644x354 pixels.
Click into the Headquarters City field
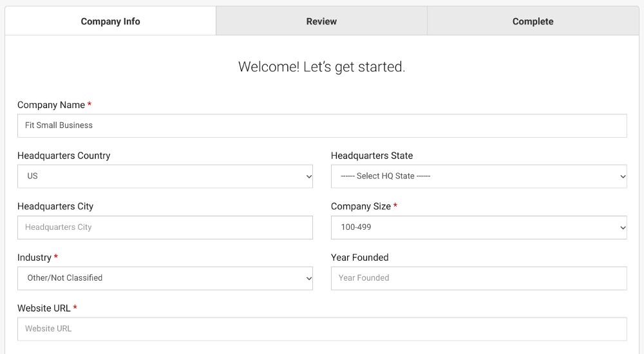tap(165, 227)
